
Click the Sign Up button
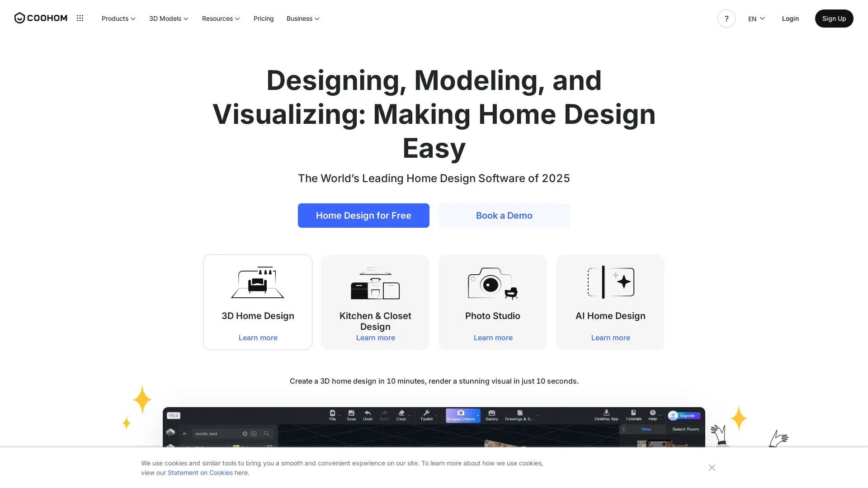tap(834, 19)
